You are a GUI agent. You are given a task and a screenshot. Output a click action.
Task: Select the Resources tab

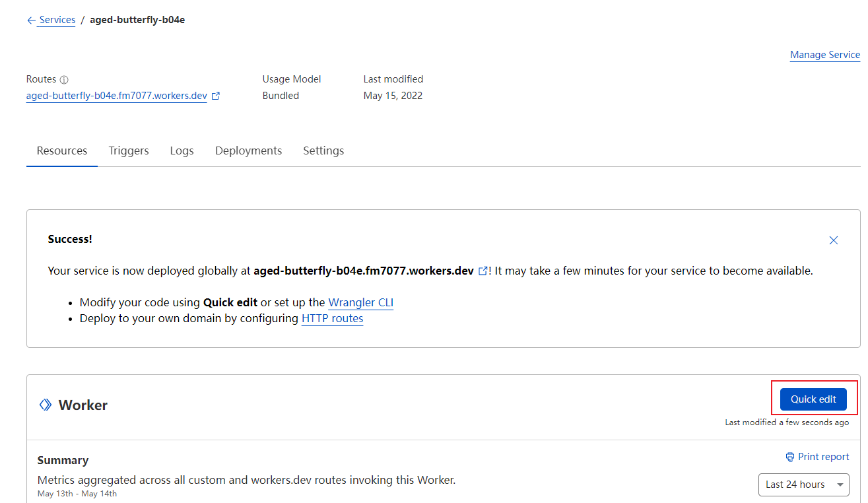62,151
